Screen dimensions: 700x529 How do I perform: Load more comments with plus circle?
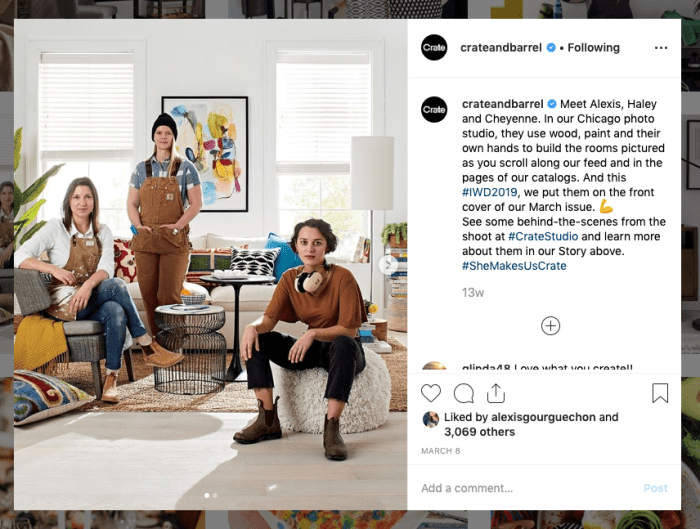(550, 326)
